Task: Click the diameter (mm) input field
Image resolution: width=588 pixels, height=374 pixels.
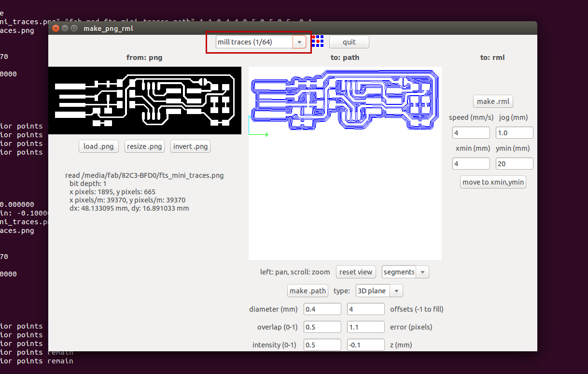Action: 322,309
